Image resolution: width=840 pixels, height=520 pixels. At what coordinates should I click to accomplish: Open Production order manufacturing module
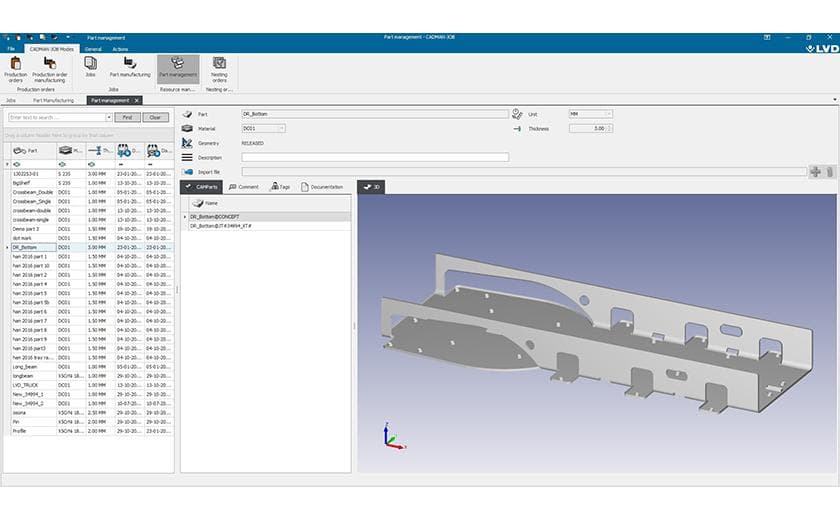pyautogui.click(x=50, y=69)
